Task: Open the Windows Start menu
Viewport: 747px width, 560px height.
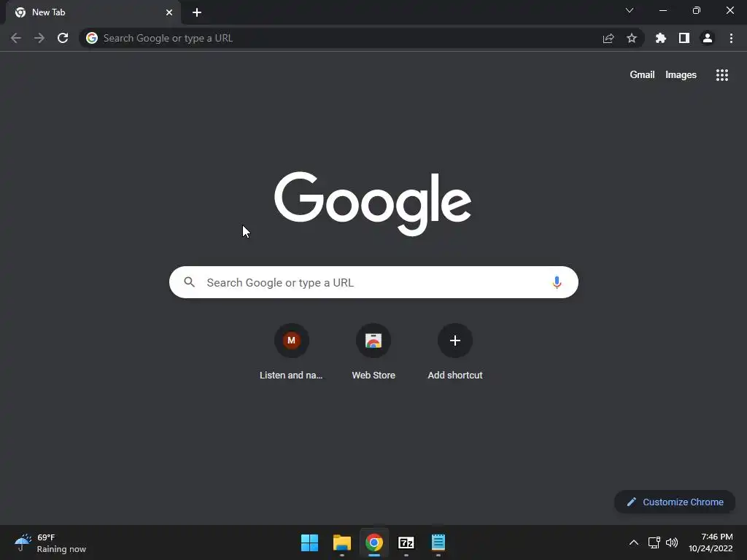Action: [x=309, y=542]
